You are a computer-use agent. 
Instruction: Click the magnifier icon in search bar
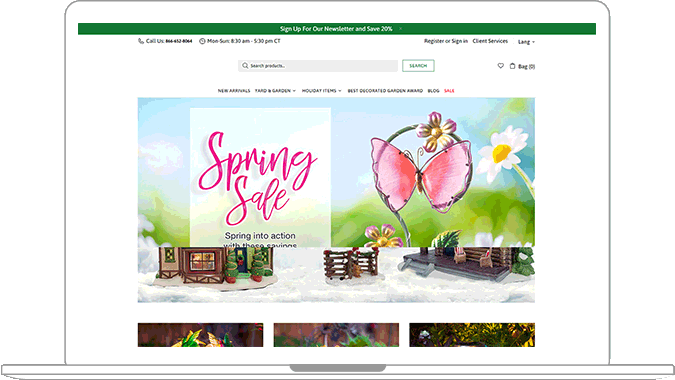pos(245,66)
